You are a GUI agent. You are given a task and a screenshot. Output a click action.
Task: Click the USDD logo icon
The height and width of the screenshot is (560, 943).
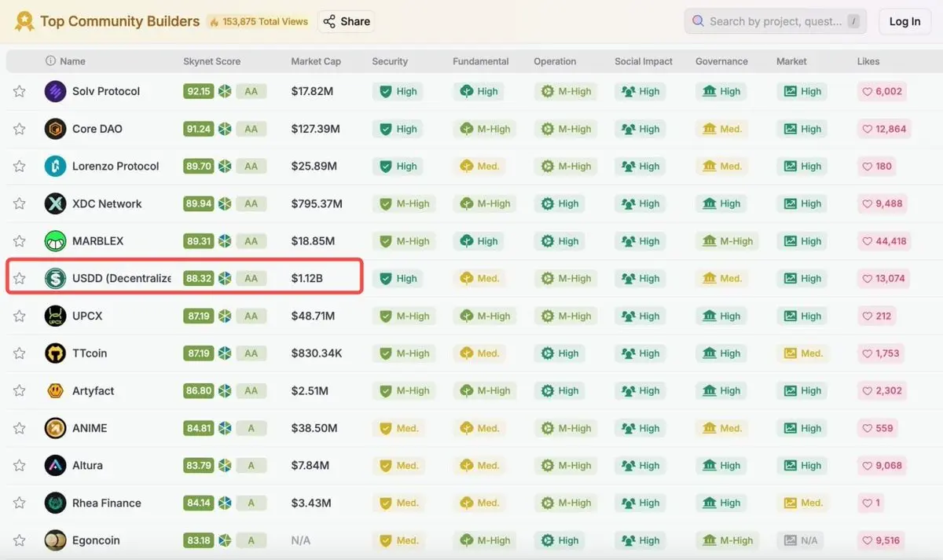click(55, 278)
